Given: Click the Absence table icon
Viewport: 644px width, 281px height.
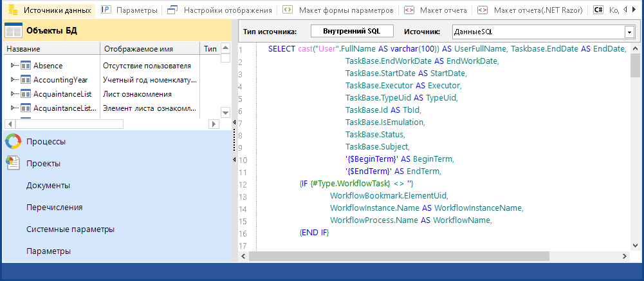Looking at the screenshot, I should click(x=26, y=65).
